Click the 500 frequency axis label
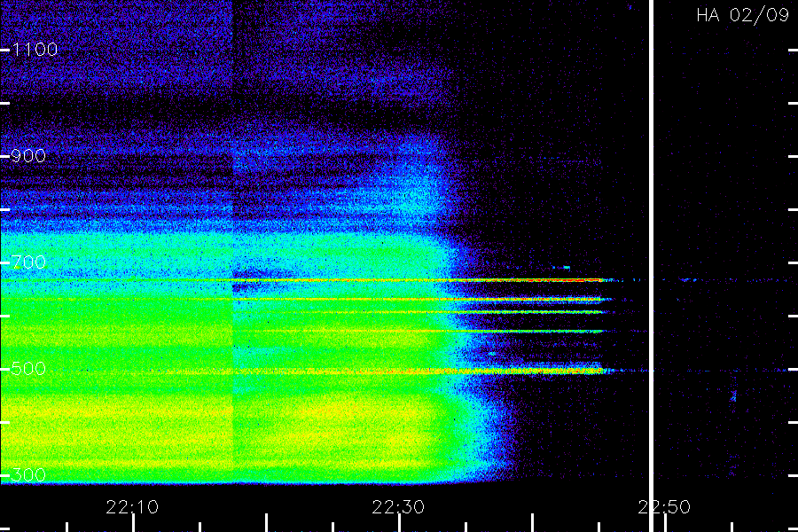This screenshot has height=532, width=798. [x=28, y=369]
